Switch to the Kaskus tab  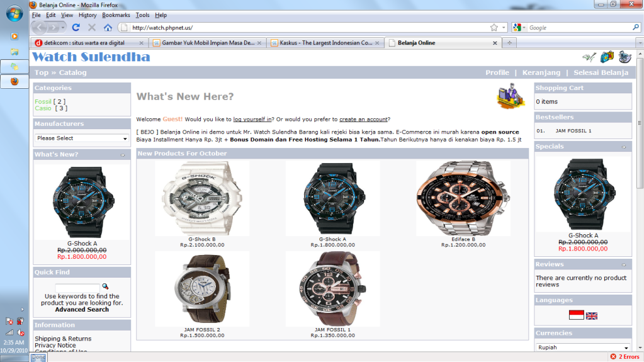pyautogui.click(x=325, y=43)
